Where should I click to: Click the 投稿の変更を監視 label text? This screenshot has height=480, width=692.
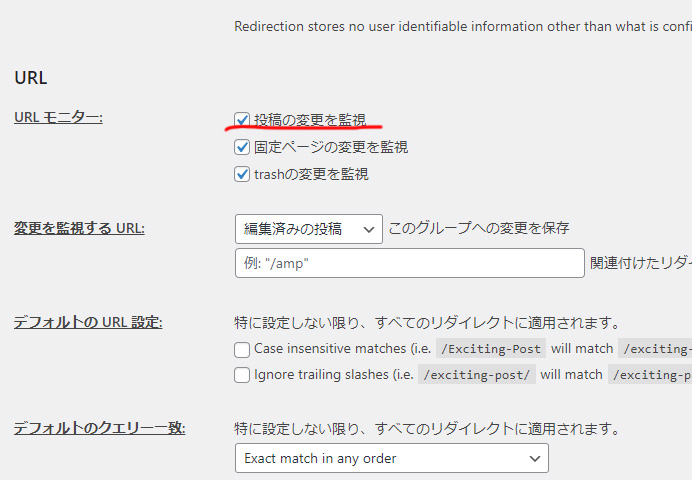310,120
